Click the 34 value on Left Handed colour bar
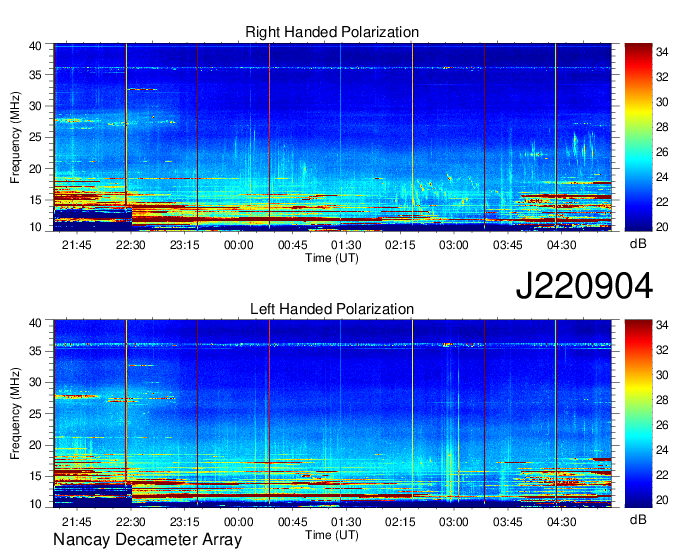680x552 pixels. click(x=662, y=325)
